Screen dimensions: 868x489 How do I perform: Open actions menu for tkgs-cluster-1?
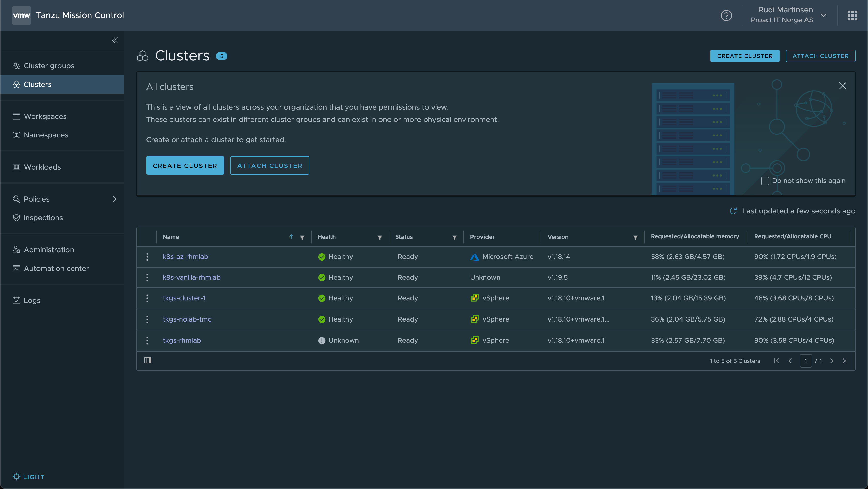point(147,298)
